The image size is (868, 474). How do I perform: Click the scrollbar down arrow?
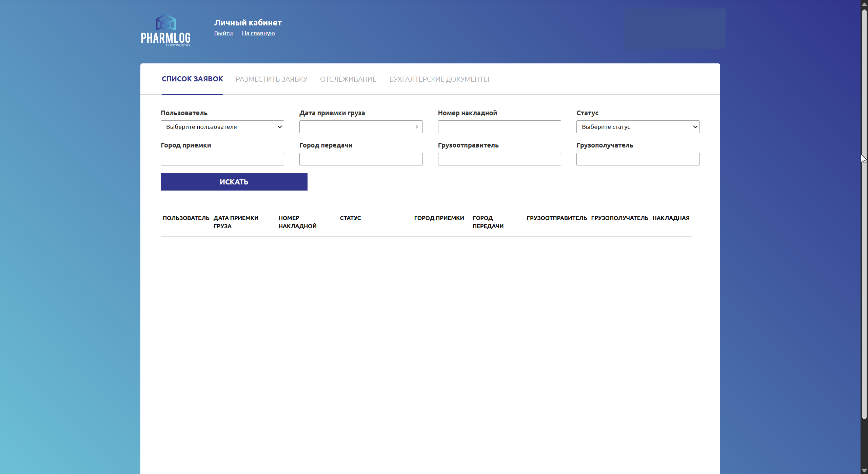pyautogui.click(x=864, y=471)
